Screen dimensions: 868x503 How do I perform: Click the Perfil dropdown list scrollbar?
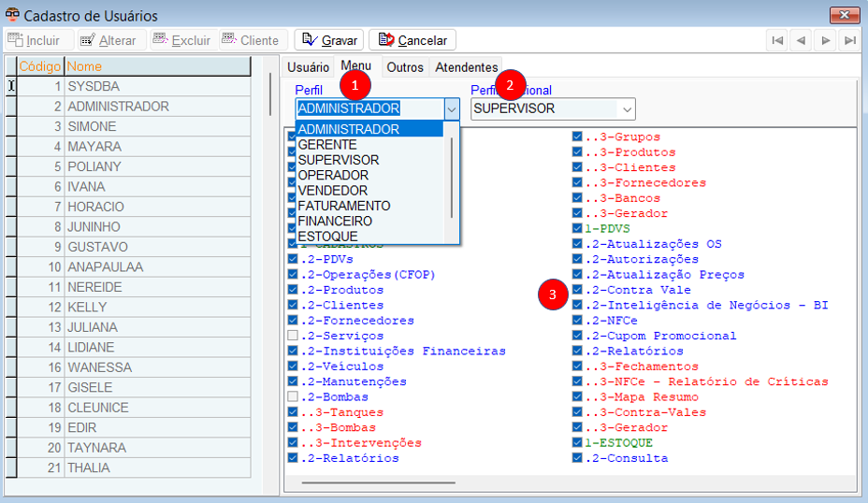click(452, 179)
